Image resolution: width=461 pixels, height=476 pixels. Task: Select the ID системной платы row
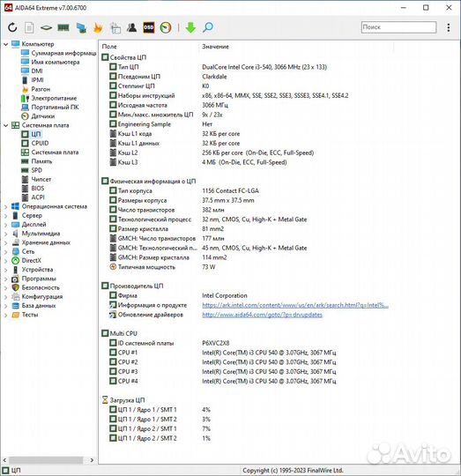[x=169, y=344]
